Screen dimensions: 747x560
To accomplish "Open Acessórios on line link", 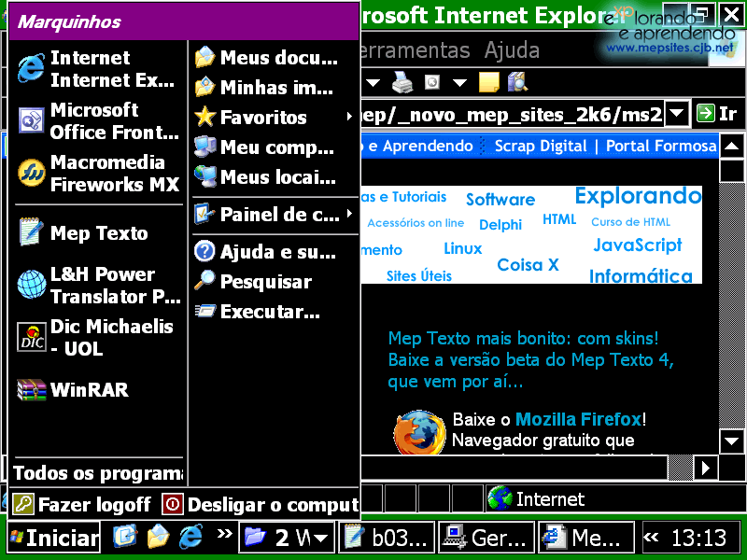I will click(416, 223).
